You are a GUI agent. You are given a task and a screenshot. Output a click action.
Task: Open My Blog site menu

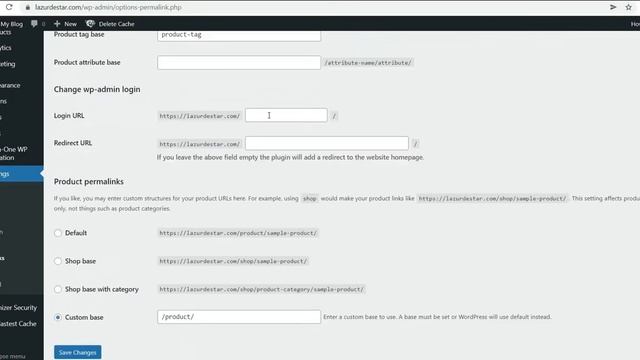pos(11,24)
